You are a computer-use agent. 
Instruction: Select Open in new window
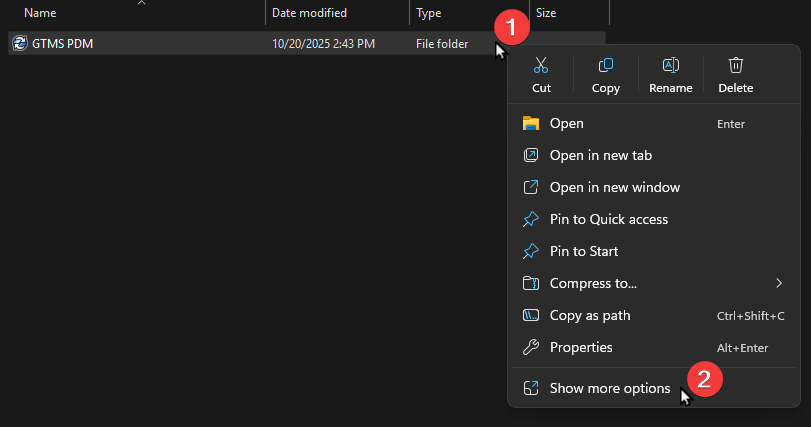pyautogui.click(x=614, y=187)
